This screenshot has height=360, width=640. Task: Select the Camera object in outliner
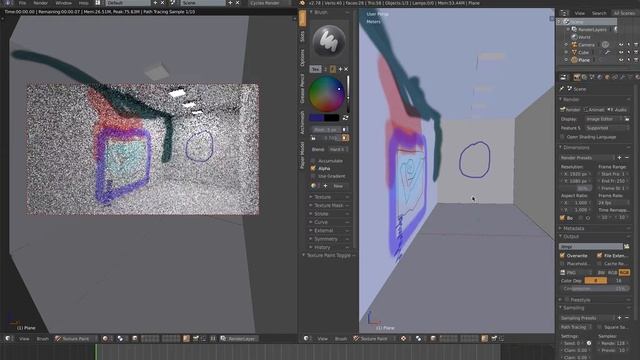[586, 44]
